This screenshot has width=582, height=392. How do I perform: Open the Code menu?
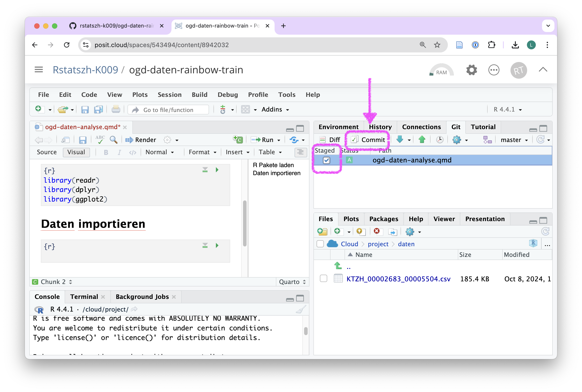[x=89, y=94]
